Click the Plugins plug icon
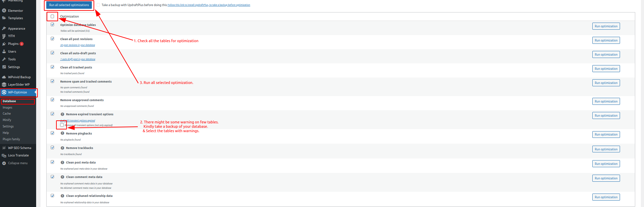This screenshot has width=644, height=207. point(4,44)
